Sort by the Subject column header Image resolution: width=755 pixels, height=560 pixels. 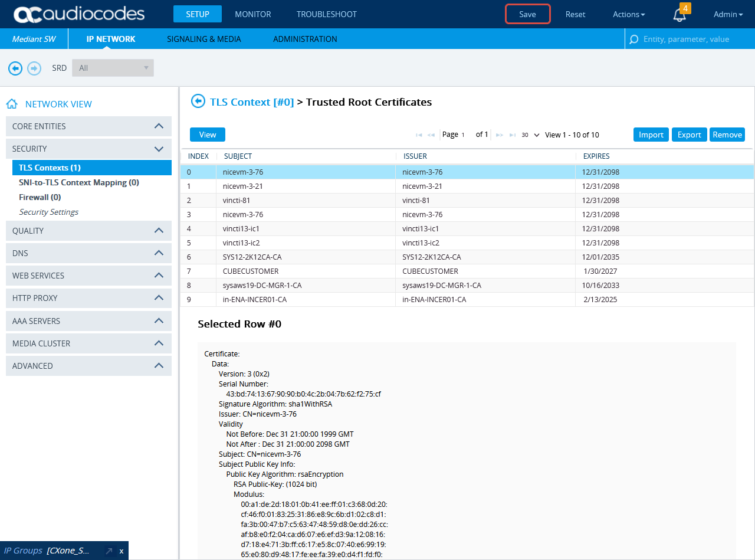(x=306, y=156)
